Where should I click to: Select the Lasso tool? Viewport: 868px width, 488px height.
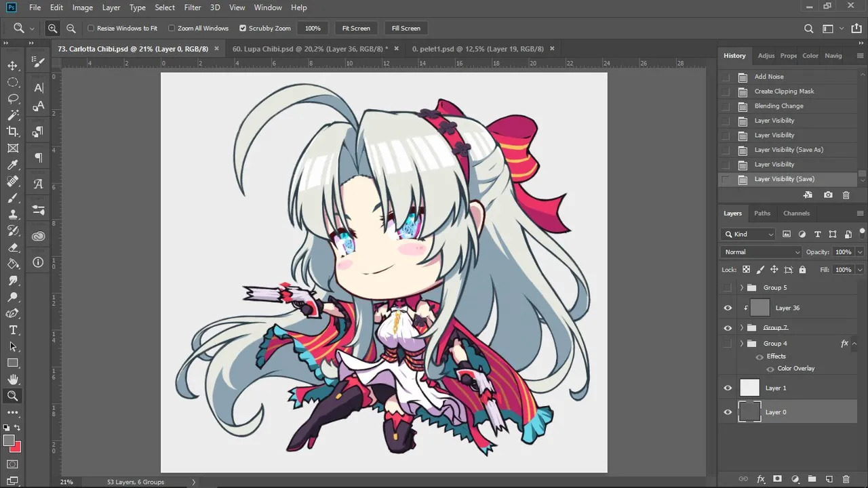13,99
